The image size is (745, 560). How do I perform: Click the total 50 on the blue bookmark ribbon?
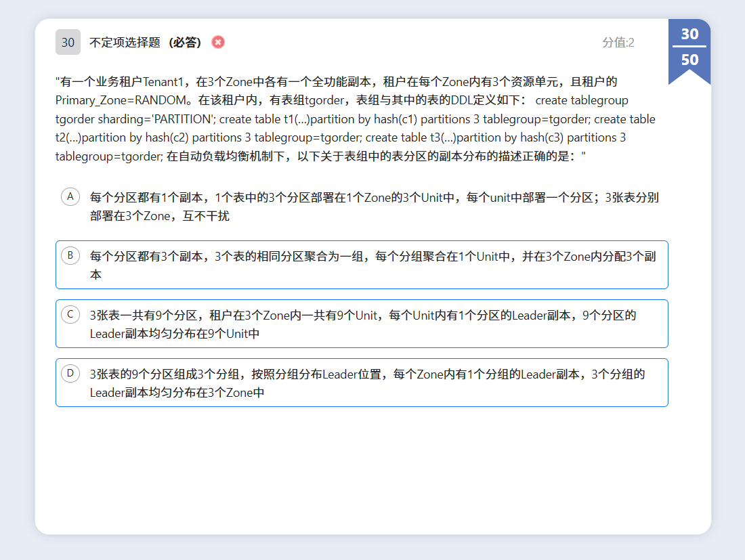pyautogui.click(x=689, y=60)
